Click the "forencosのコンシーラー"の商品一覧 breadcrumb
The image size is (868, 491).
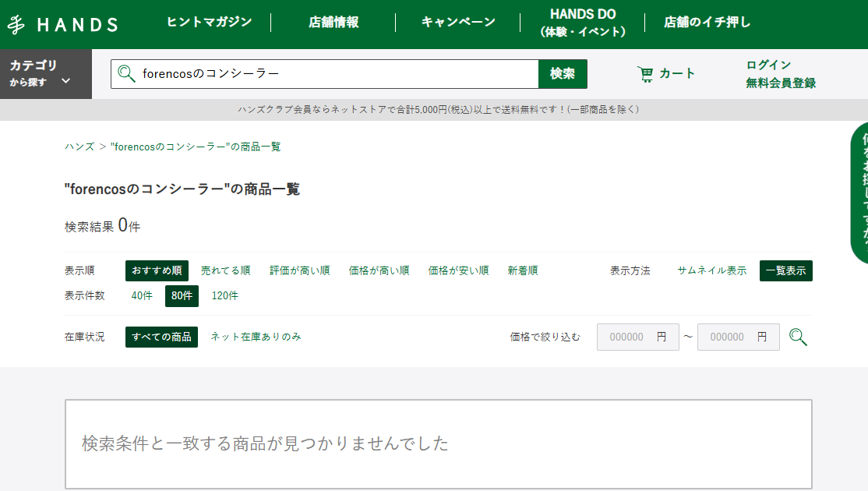click(196, 147)
